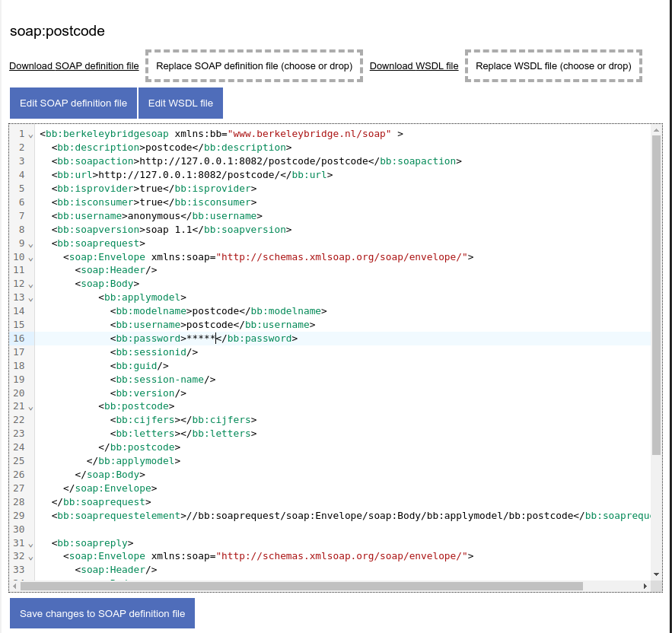
Task: Fold the bb:soaprequest block on line 9
Action: coord(30,244)
